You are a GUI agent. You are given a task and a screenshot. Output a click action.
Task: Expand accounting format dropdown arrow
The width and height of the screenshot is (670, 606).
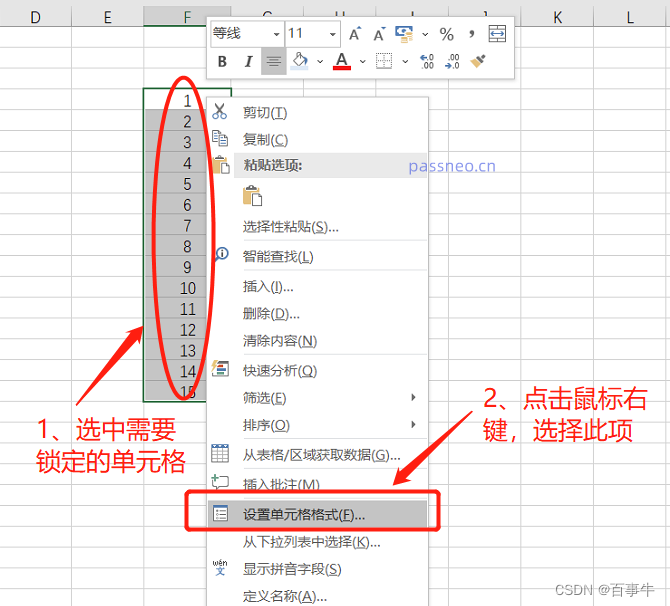[x=425, y=34]
